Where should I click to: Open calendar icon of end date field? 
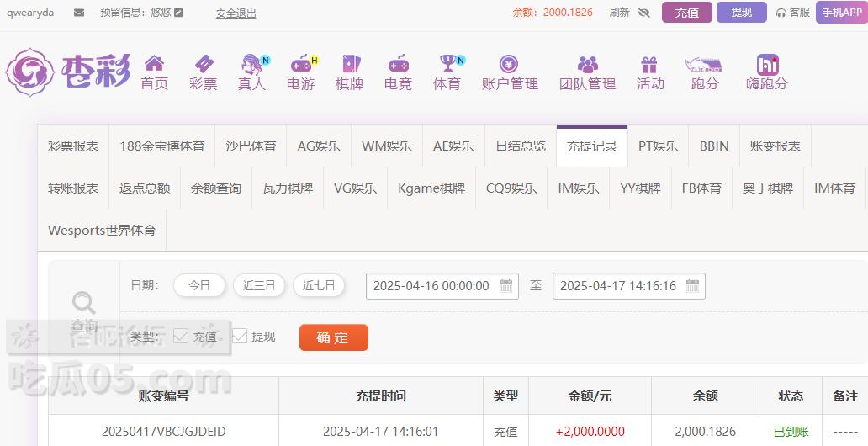(692, 285)
